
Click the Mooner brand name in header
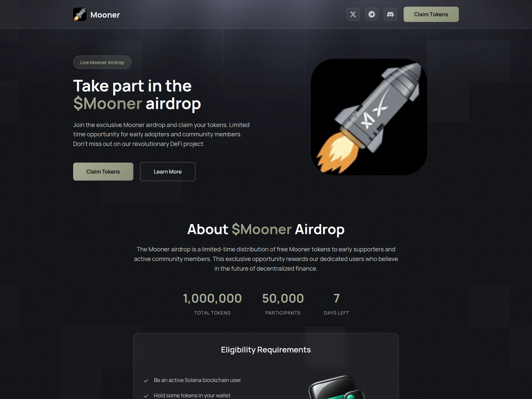(x=105, y=15)
